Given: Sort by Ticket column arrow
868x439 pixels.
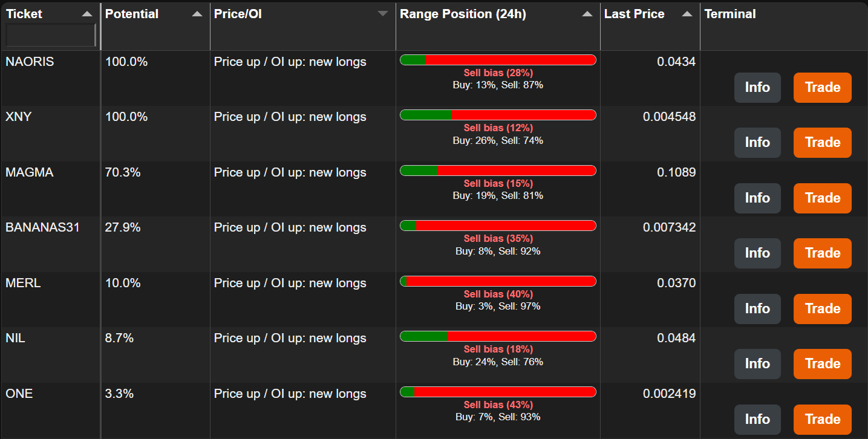Looking at the screenshot, I should pos(88,14).
